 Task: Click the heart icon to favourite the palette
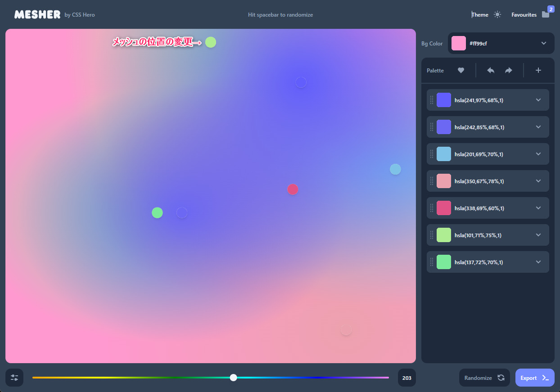pyautogui.click(x=461, y=70)
